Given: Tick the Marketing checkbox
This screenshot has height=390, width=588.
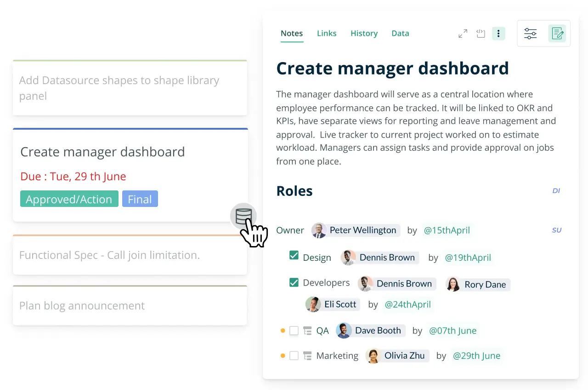Looking at the screenshot, I should 294,356.
